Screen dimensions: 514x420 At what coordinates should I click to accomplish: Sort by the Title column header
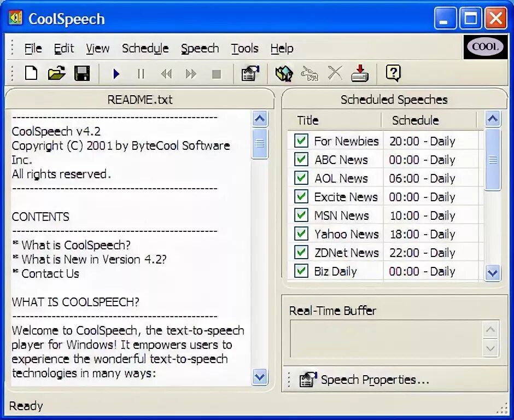click(x=334, y=120)
